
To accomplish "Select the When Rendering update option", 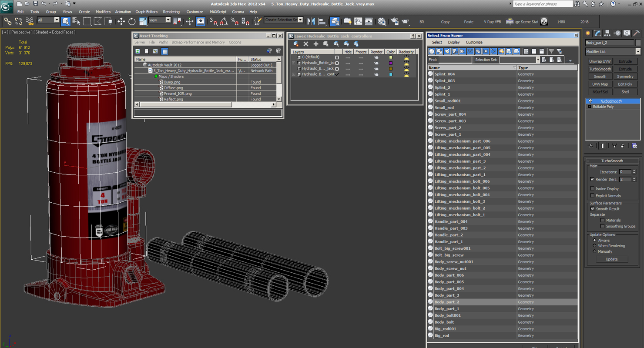I will click(x=594, y=246).
